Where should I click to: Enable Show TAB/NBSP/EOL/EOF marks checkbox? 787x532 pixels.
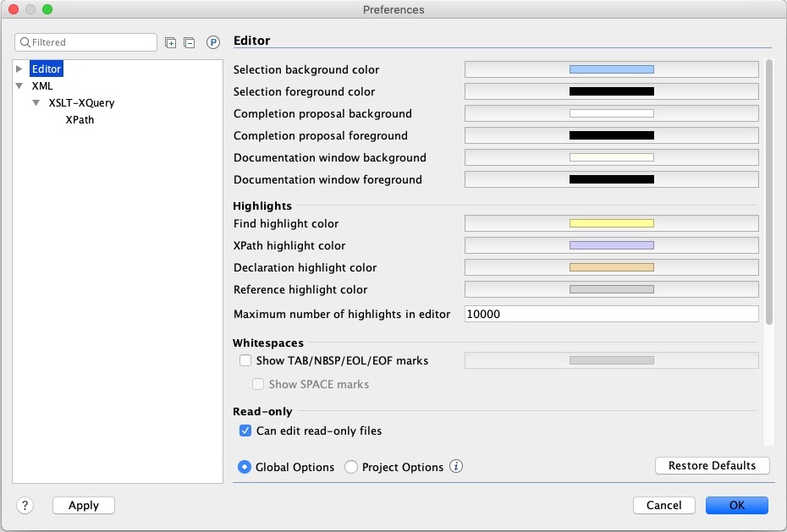245,360
